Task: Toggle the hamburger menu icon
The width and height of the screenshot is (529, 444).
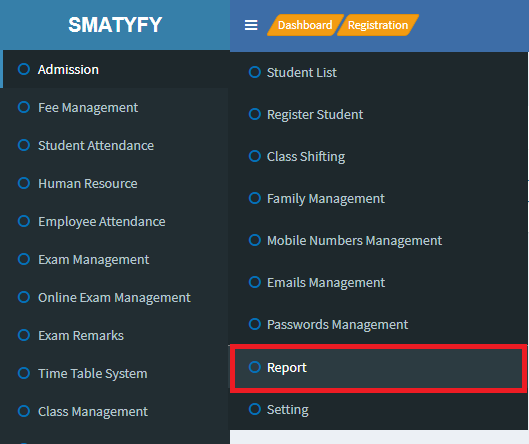Action: (x=251, y=25)
